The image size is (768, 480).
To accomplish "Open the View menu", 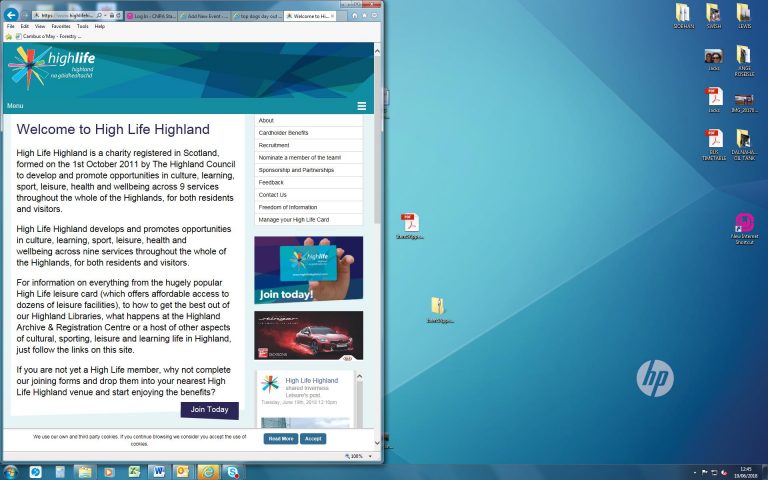I will pyautogui.click(x=40, y=26).
